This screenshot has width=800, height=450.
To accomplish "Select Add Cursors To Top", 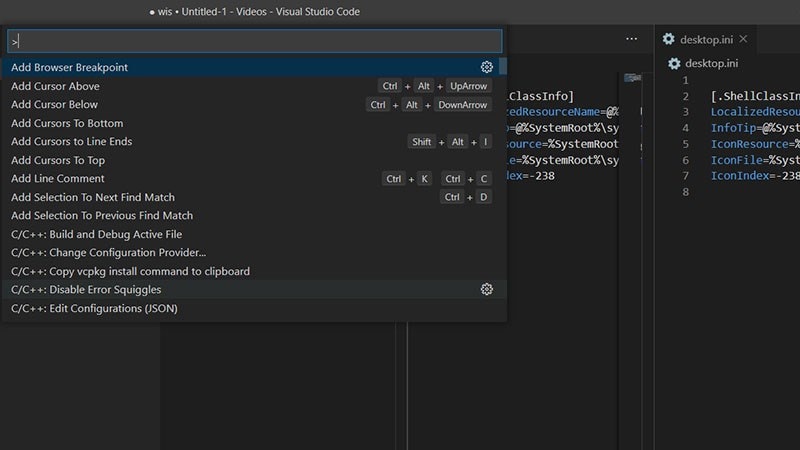I will [x=254, y=160].
